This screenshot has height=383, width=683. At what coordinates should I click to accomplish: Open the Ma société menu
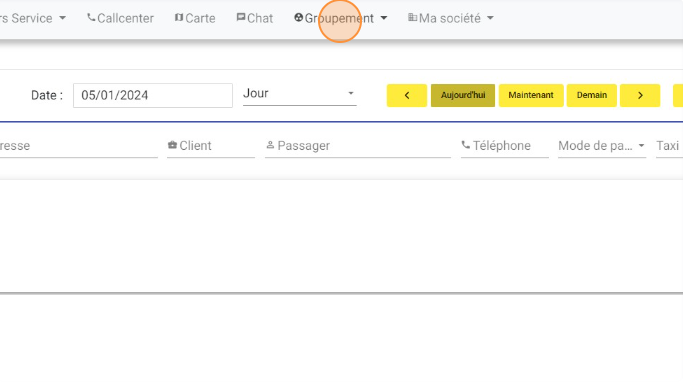451,18
